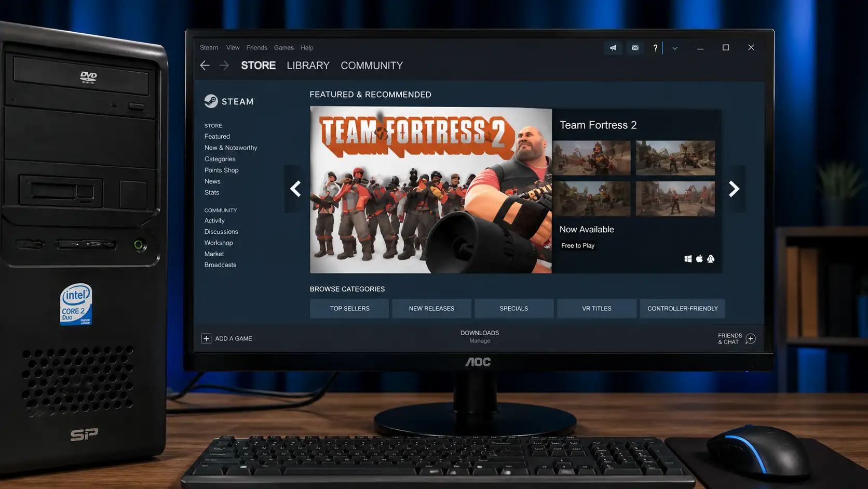Open Stats in the sidebar

click(x=212, y=192)
